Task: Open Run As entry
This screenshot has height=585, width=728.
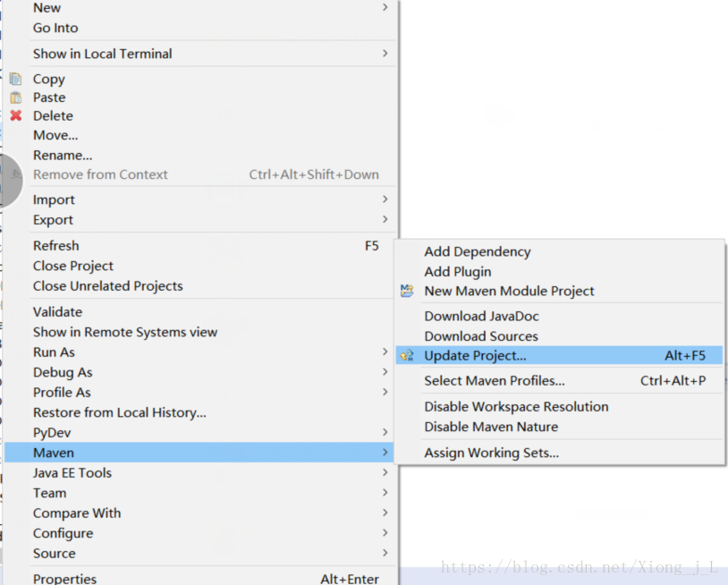Action: point(201,352)
